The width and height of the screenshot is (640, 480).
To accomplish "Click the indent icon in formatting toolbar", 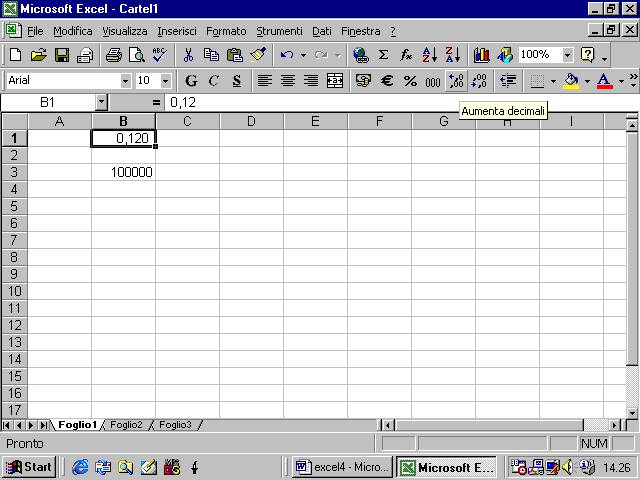I will (x=508, y=80).
